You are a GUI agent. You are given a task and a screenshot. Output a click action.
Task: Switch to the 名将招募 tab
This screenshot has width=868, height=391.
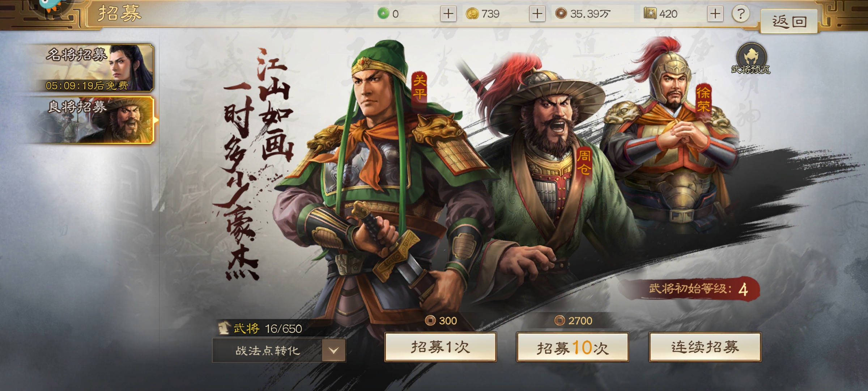point(93,68)
